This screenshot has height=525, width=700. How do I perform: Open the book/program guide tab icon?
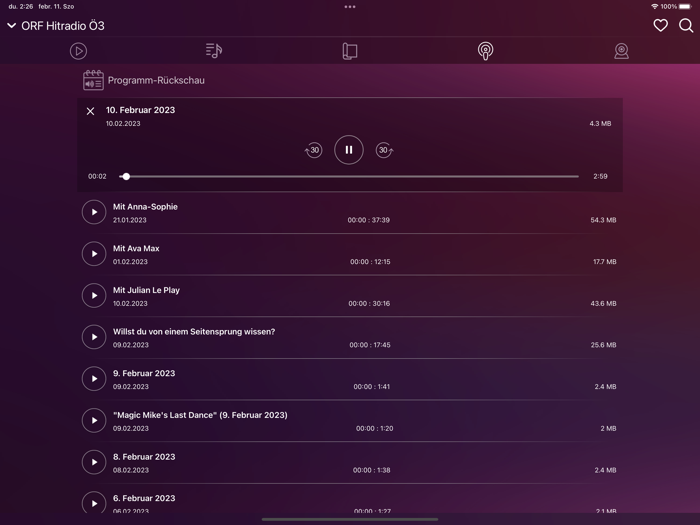tap(350, 51)
